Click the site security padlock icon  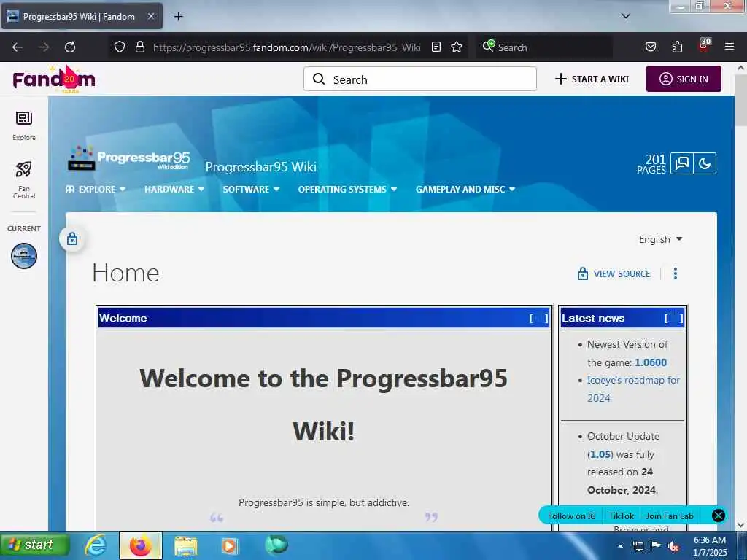coord(139,47)
